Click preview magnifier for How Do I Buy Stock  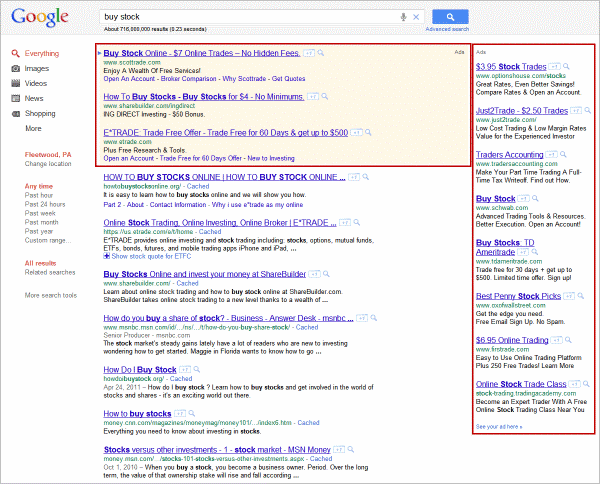tap(197, 370)
